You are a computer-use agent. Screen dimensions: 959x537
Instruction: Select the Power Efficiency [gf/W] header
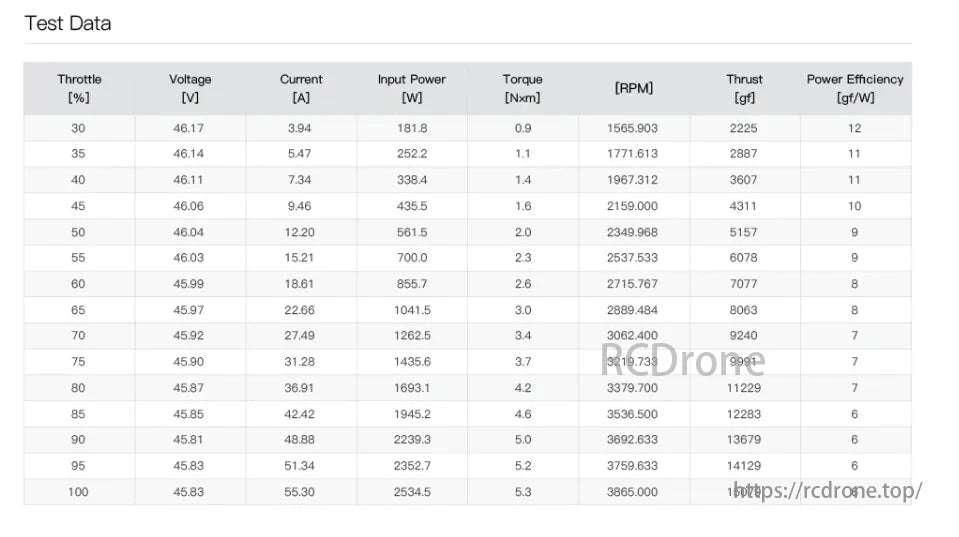tap(854, 88)
